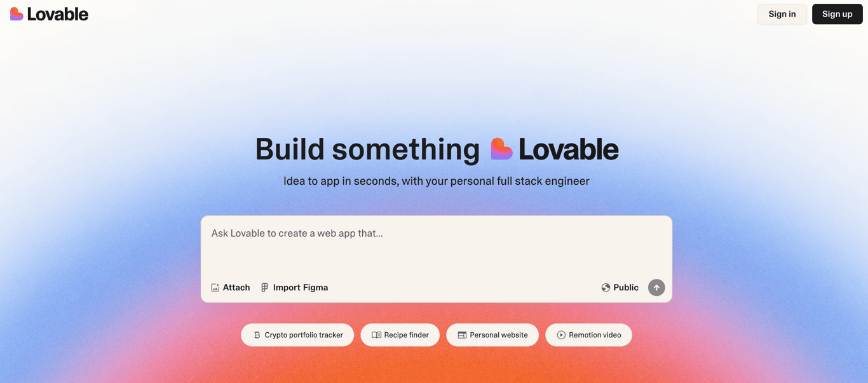Toggle project visibility from Public

(620, 287)
